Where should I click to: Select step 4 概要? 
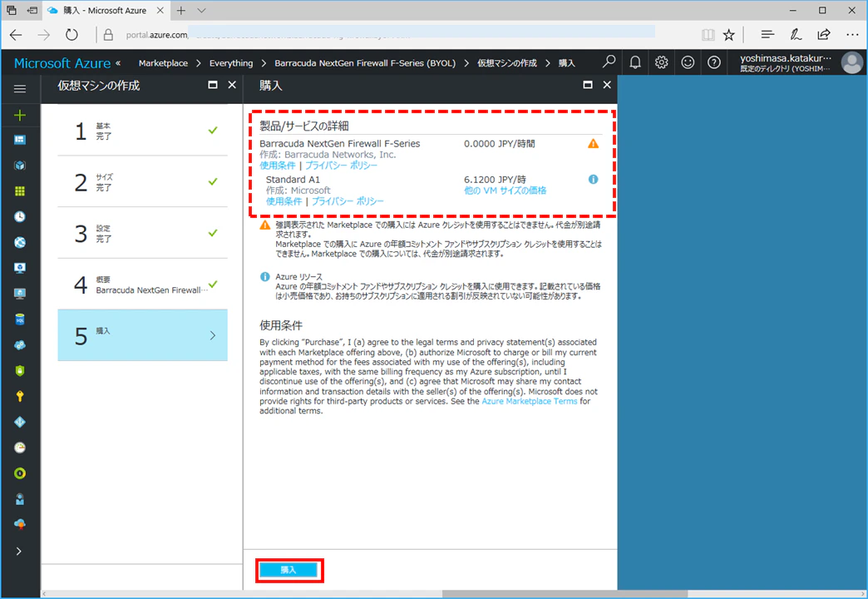[143, 284]
